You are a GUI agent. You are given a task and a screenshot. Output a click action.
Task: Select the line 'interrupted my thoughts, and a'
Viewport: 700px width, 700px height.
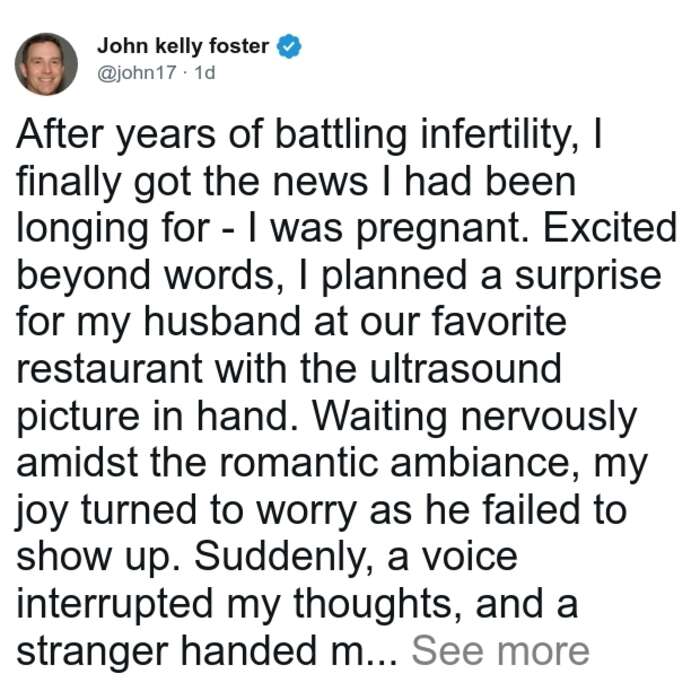coord(297,604)
